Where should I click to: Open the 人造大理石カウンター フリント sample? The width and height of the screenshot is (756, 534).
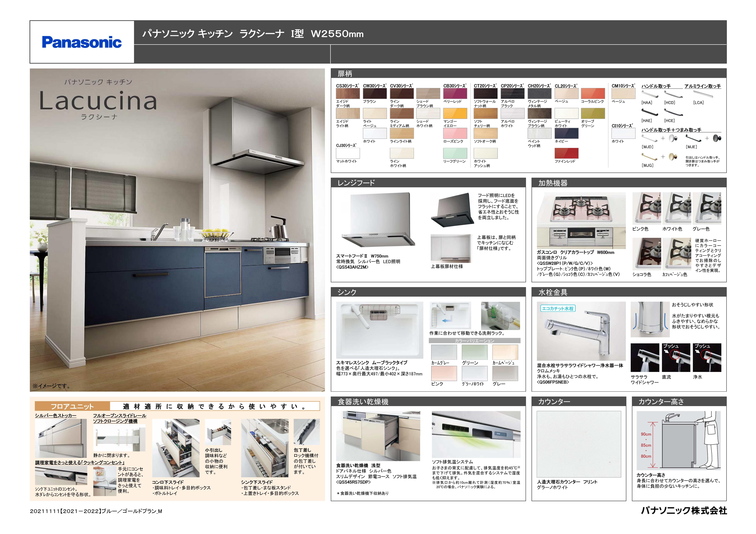pos(579,444)
